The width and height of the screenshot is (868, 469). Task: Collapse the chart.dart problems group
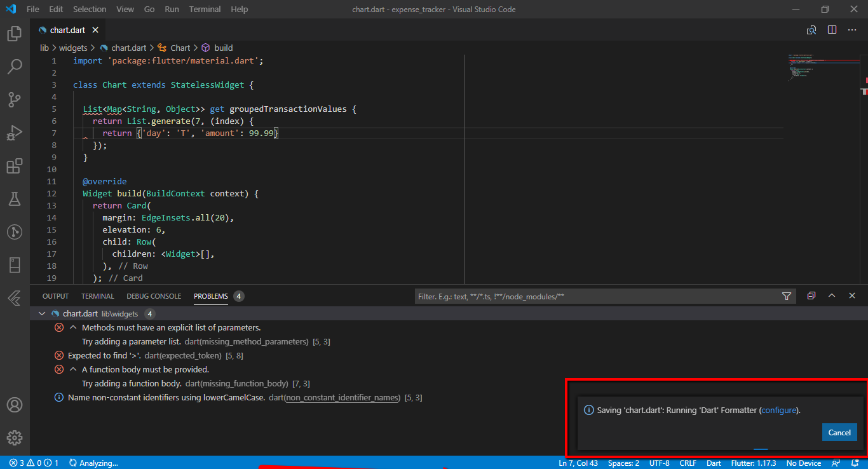point(41,313)
